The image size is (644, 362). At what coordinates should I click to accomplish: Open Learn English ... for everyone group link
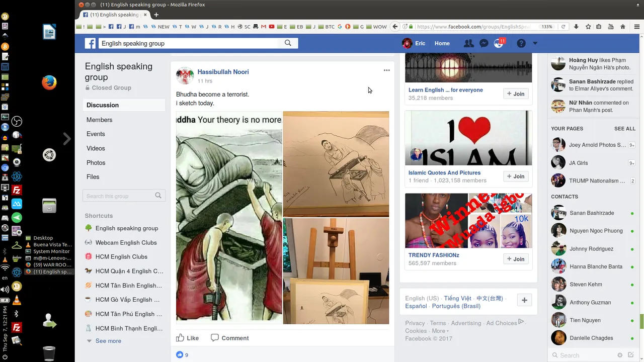click(445, 90)
